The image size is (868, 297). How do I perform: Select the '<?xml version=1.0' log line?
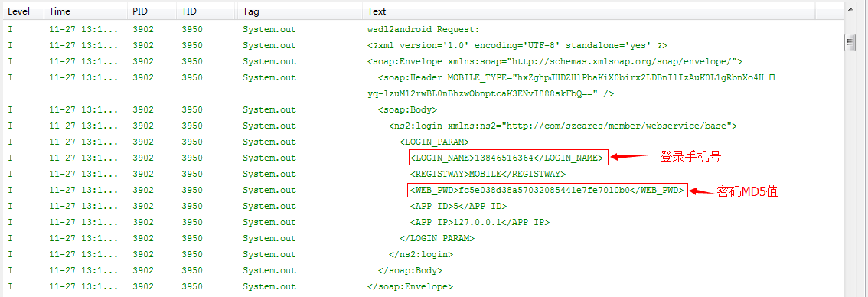[x=517, y=45]
